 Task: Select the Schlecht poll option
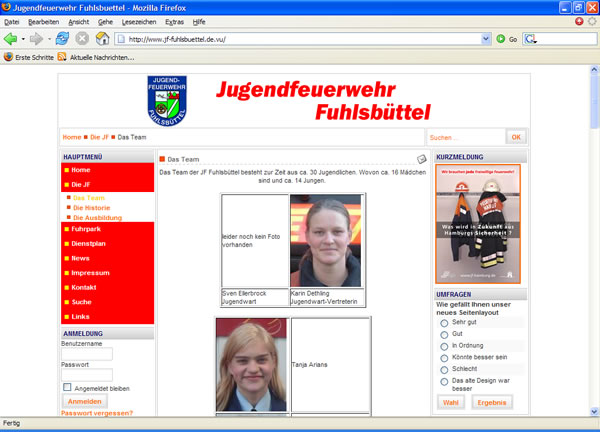coord(444,367)
